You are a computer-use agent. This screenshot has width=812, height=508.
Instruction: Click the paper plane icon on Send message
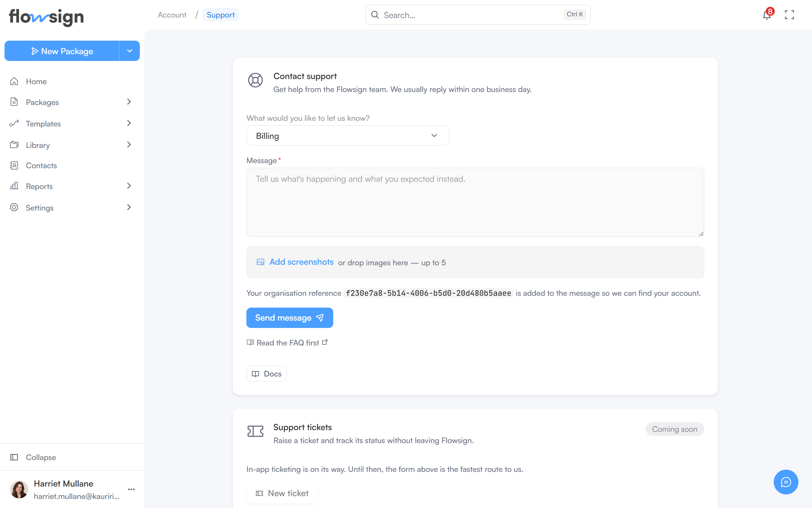click(320, 318)
